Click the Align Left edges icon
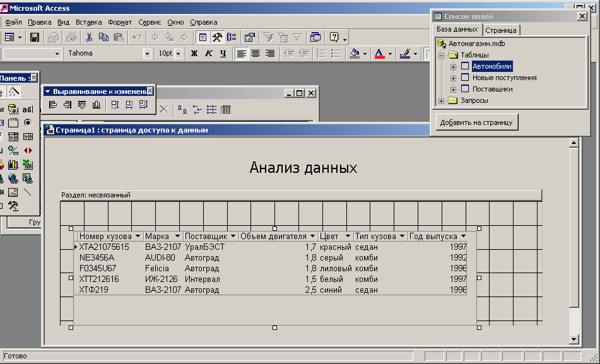This screenshot has width=600, height=364. [53, 105]
